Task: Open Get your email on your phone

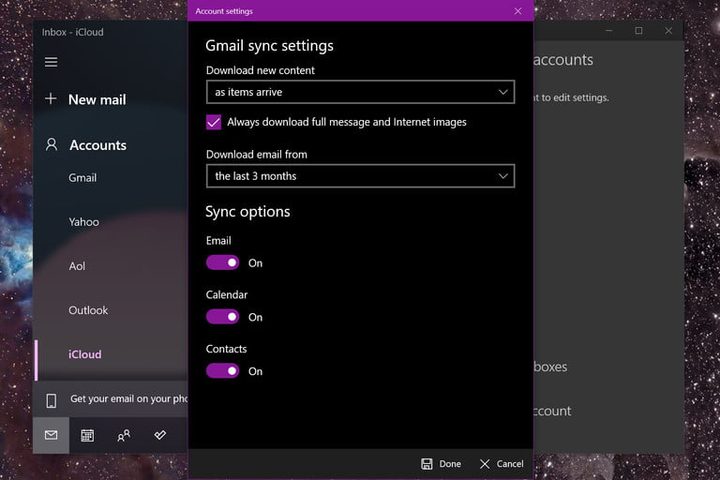Action: pyautogui.click(x=111, y=399)
